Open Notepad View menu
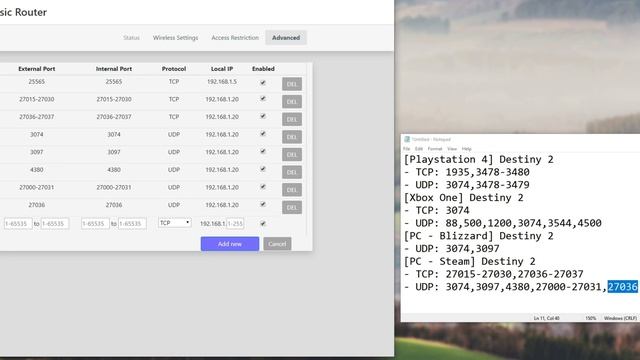 (x=452, y=149)
